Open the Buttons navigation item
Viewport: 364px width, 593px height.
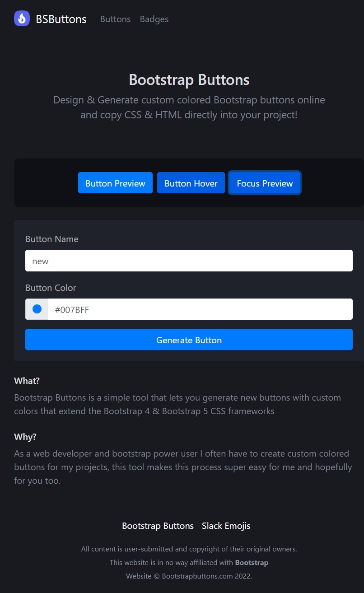115,19
